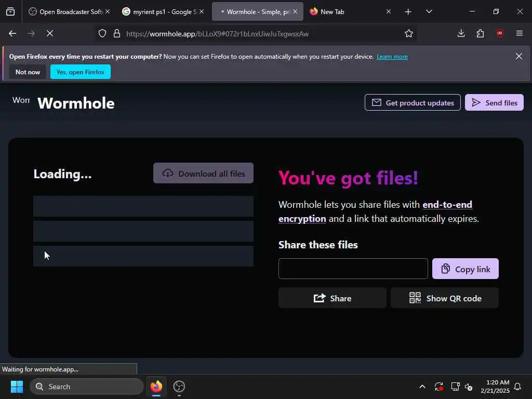This screenshot has height=399, width=532.
Task: Choose Not now in notification
Action: (28, 72)
